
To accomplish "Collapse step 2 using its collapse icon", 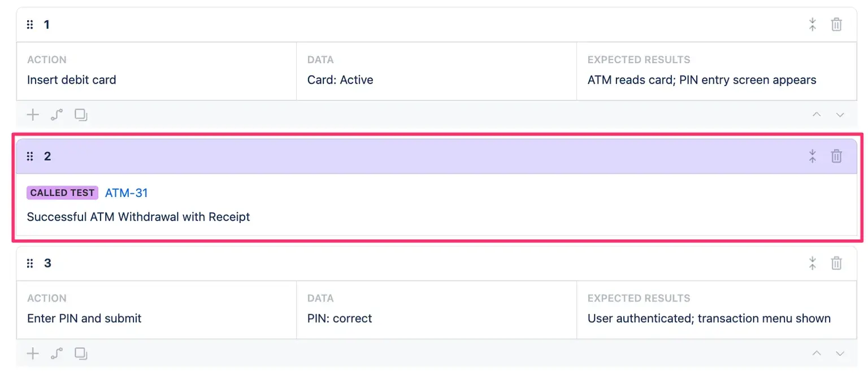I will 812,156.
